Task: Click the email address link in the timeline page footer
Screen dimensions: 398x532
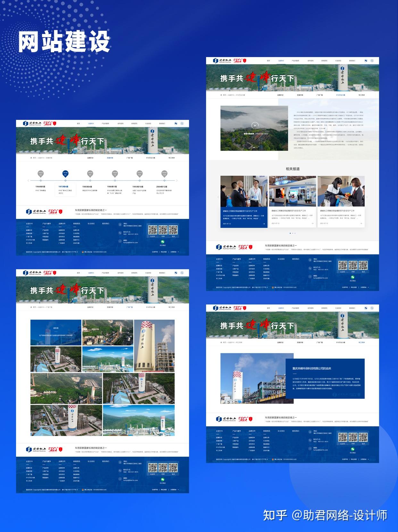Action: click(131, 243)
